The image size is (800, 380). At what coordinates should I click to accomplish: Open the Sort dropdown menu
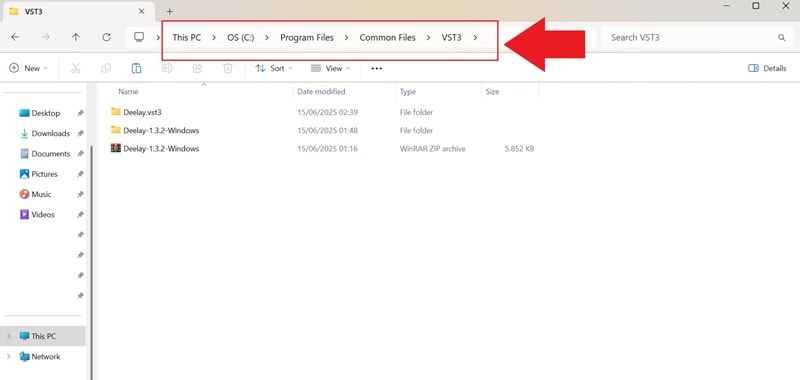click(x=274, y=68)
